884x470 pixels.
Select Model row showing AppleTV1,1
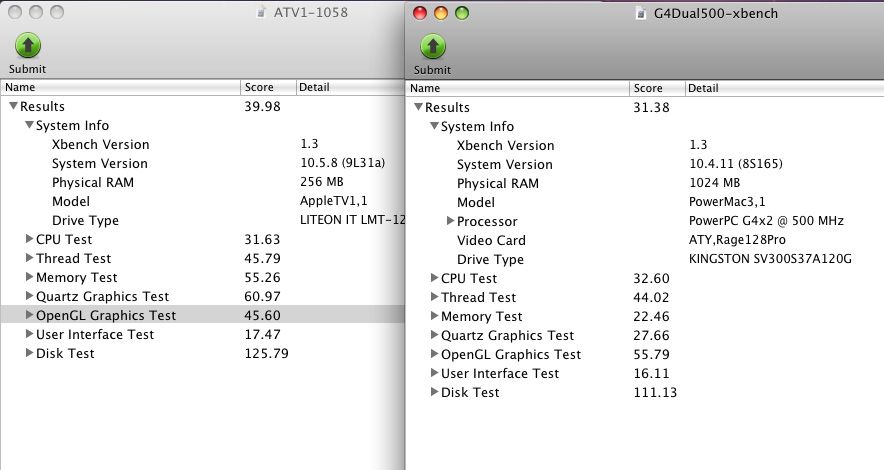202,201
